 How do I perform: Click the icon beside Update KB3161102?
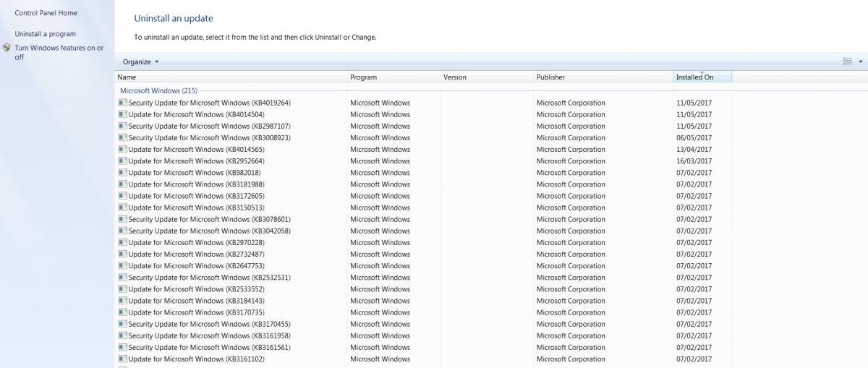(122, 359)
